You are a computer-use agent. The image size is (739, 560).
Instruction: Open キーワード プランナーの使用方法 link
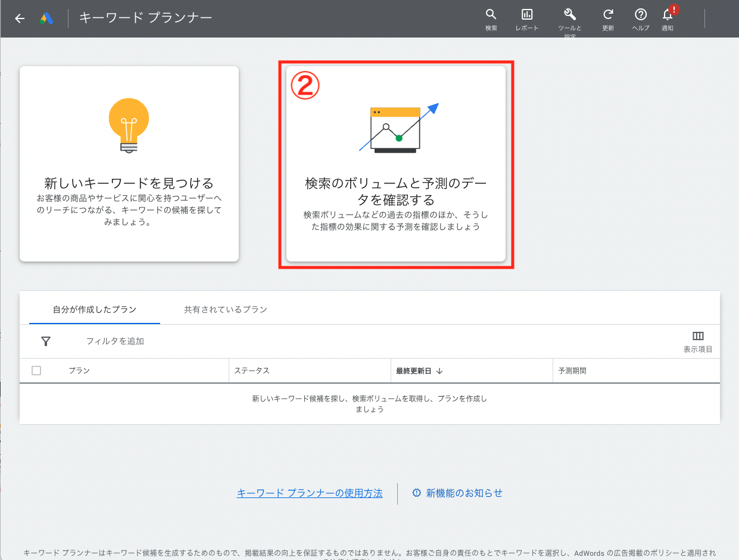tap(310, 493)
